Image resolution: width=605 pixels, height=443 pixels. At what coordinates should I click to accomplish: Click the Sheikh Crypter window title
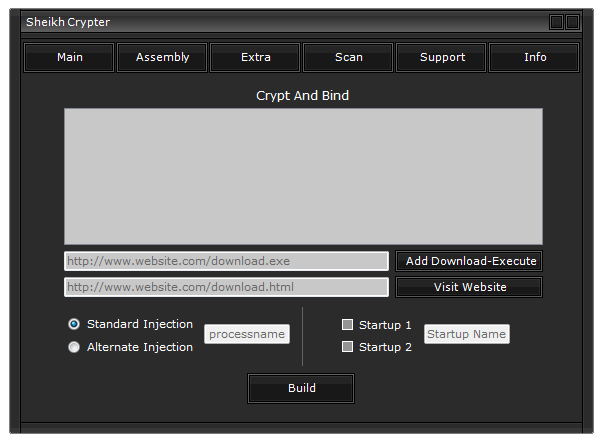(x=68, y=22)
